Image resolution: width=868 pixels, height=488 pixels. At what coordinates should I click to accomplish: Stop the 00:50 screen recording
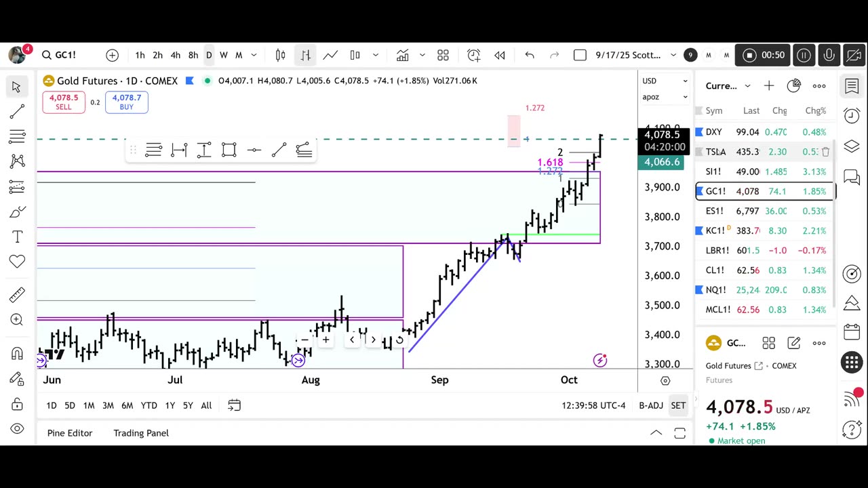[x=749, y=55]
